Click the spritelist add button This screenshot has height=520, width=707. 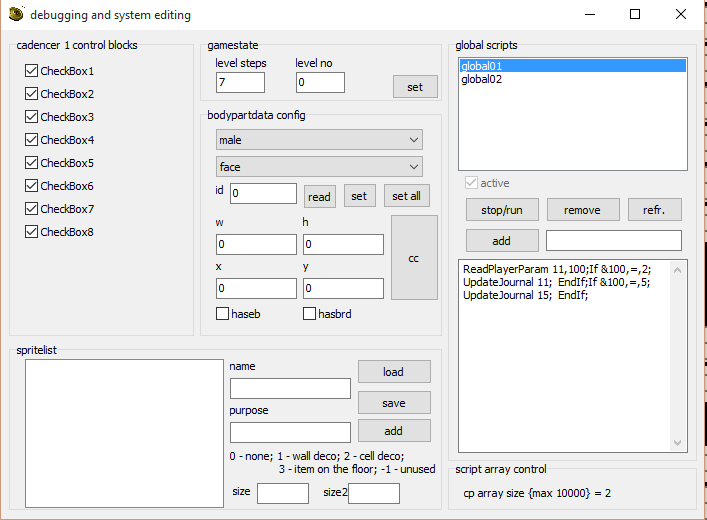(394, 431)
